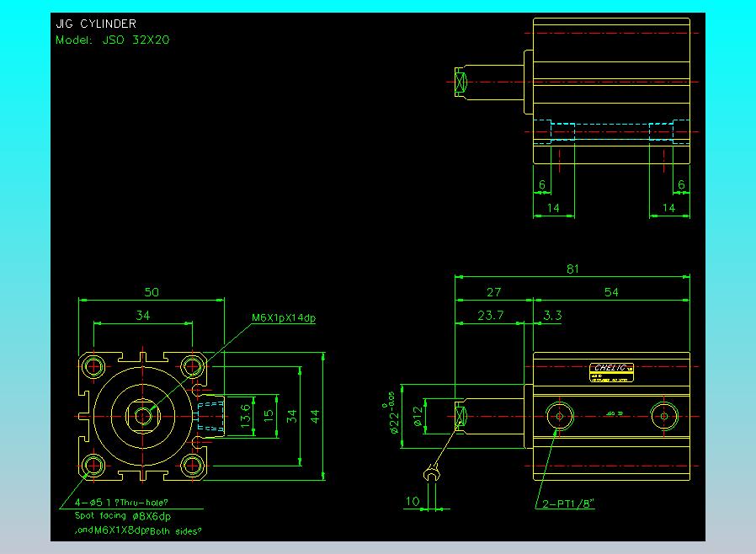Click the JIG CYLINDER title text
Viewport: 756px width, 554px height.
96,24
